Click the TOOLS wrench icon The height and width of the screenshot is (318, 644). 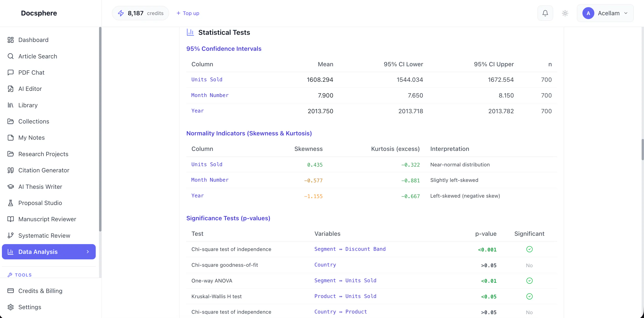[x=10, y=275]
